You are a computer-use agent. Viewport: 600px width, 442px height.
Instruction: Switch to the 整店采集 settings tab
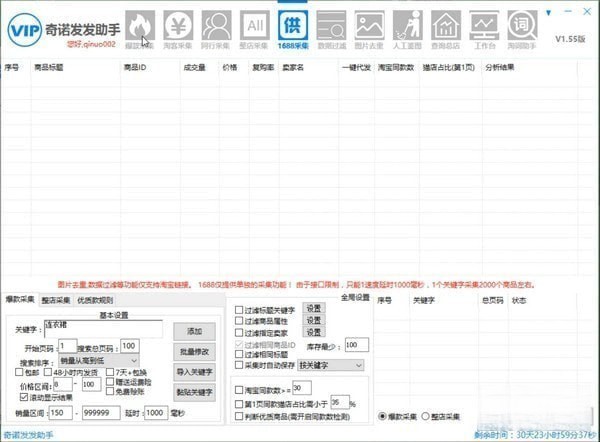pyautogui.click(x=55, y=299)
